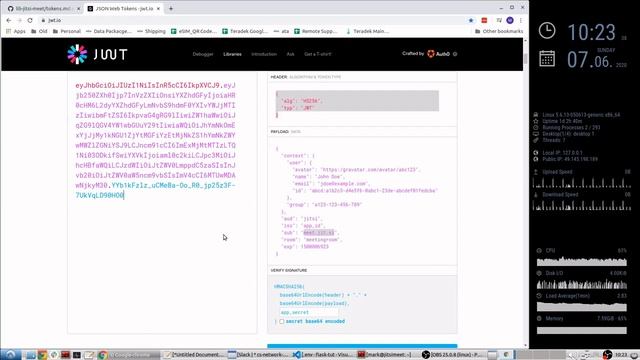
Task: Click the gravatar avatar URL in payload
Action: point(370,169)
